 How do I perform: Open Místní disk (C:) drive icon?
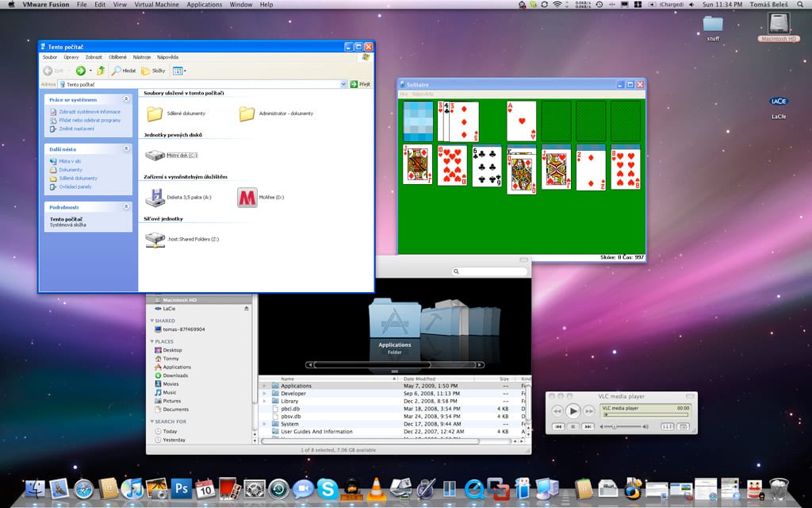pyautogui.click(x=155, y=155)
